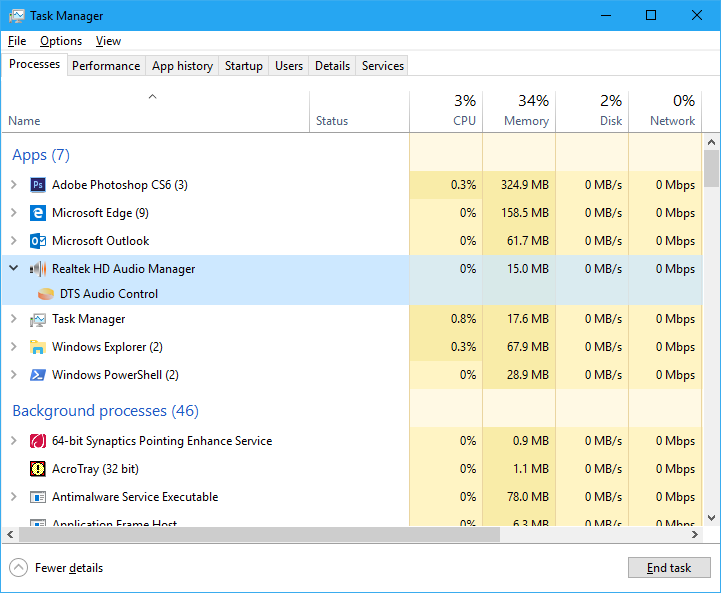721x593 pixels.
Task: Click the Apps (7) group heading
Action: (x=41, y=155)
